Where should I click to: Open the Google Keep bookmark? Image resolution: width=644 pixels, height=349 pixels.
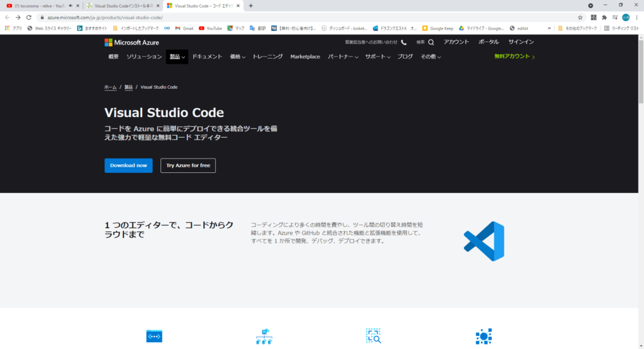click(438, 28)
